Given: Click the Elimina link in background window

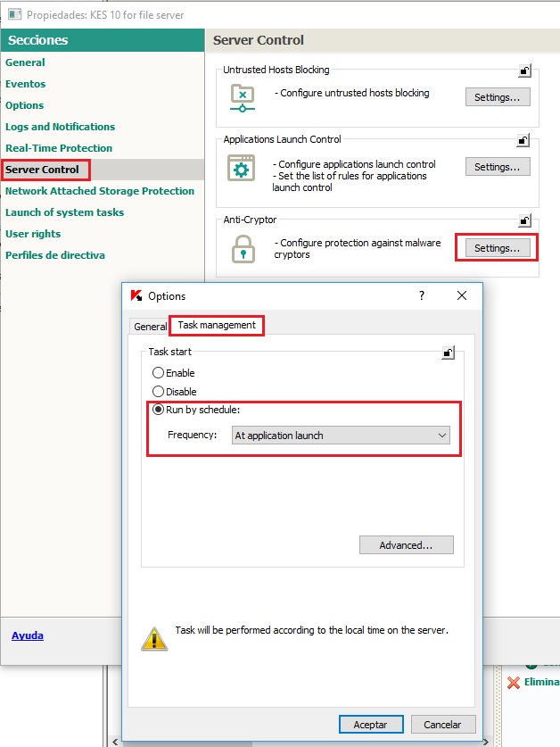Looking at the screenshot, I should click(541, 682).
